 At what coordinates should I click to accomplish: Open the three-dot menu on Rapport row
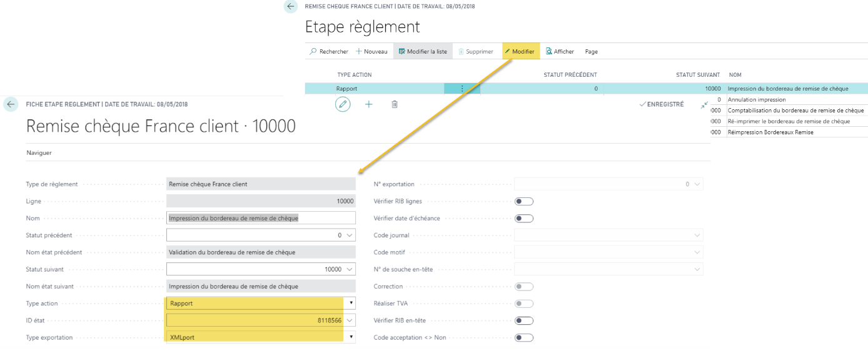tap(462, 89)
